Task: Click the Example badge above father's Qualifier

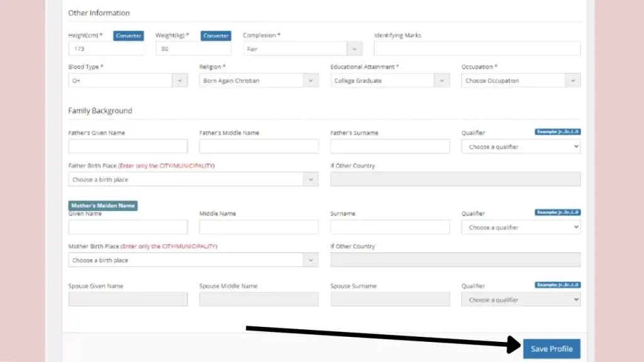Action: 557,132
